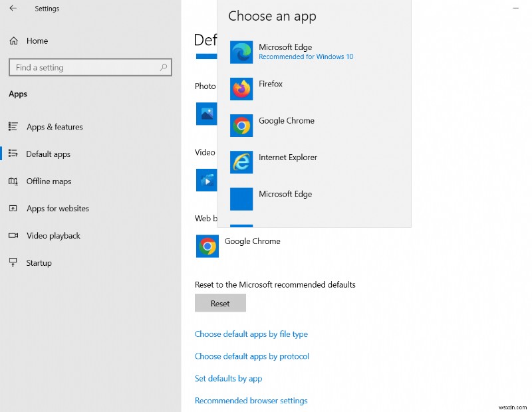Click the Google Chrome web browser thumbnail
This screenshot has width=532, height=412.
(x=207, y=246)
